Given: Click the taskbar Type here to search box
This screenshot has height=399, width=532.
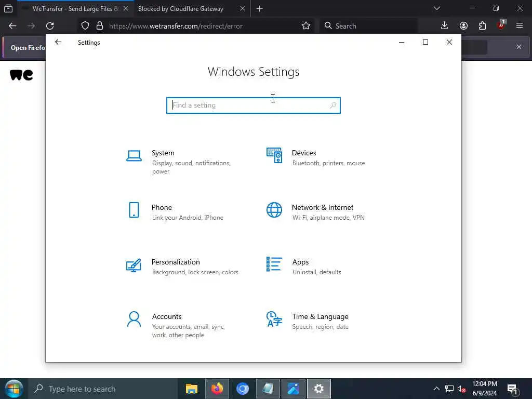Looking at the screenshot, I should tap(103, 389).
